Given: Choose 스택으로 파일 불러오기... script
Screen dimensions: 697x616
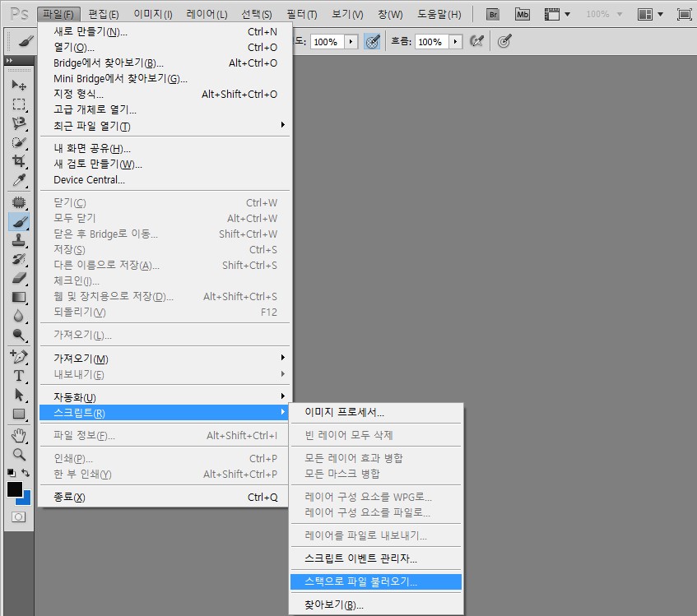Looking at the screenshot, I should tap(376, 581).
